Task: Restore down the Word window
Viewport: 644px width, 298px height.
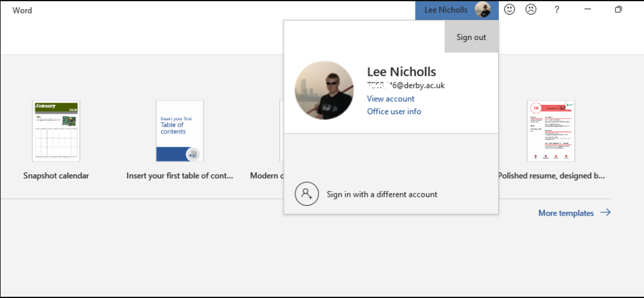Action: coord(618,10)
